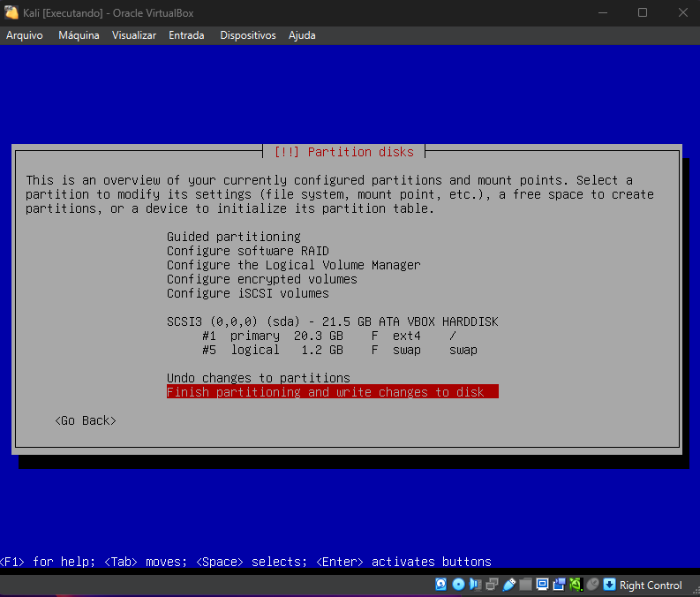Open the Máquina menu
The height and width of the screenshot is (597, 700).
coord(79,35)
